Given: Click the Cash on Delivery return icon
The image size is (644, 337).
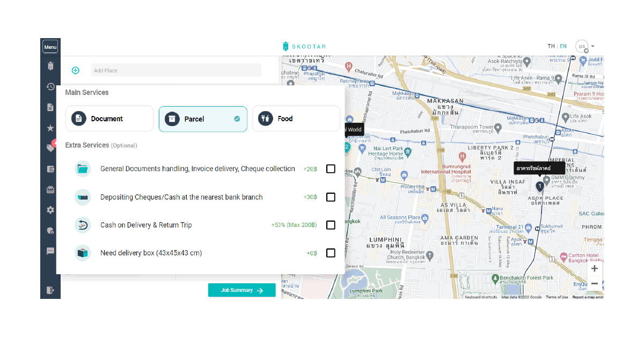Looking at the screenshot, I should [x=83, y=225].
